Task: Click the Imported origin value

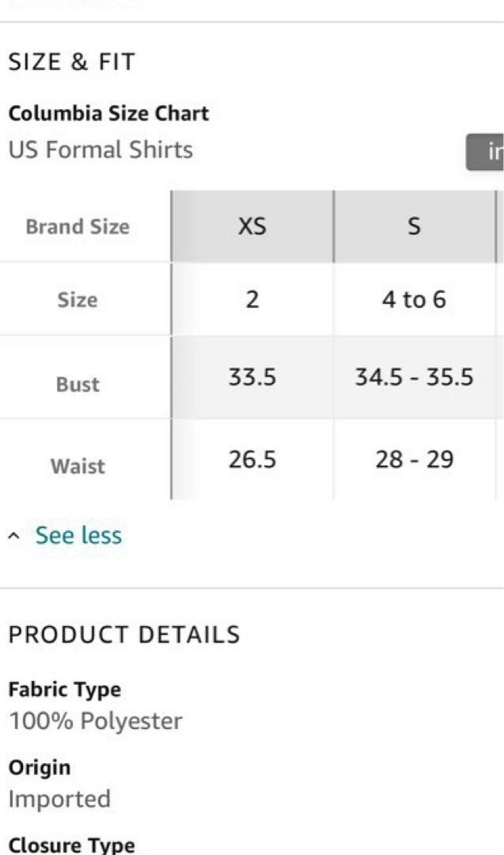Action: (59, 799)
